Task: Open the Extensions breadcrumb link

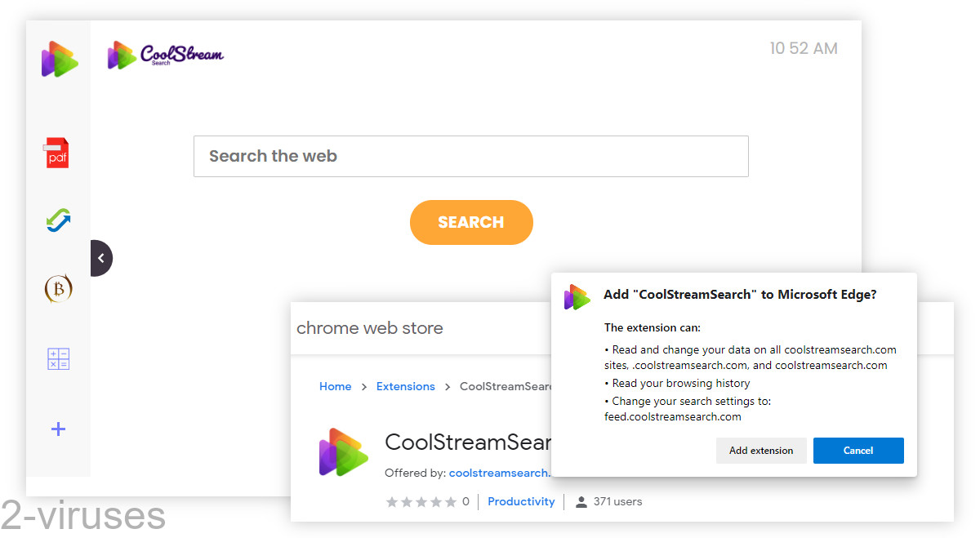Action: [x=406, y=385]
